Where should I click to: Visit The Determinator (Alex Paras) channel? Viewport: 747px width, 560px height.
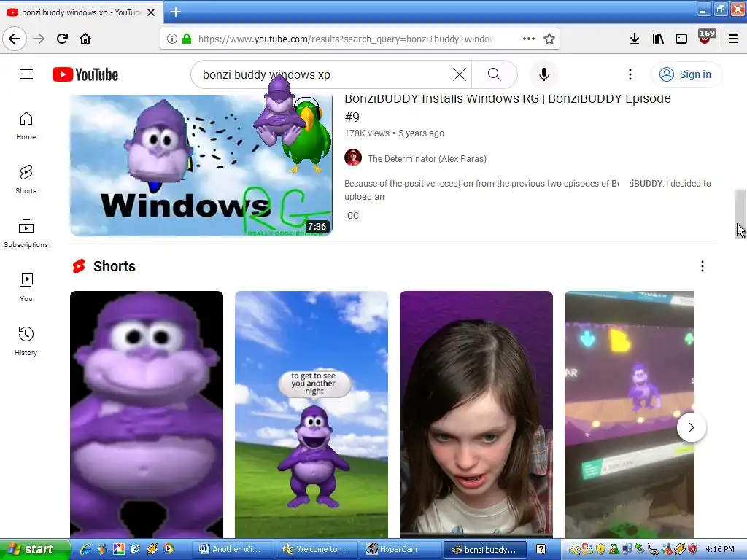pos(427,158)
